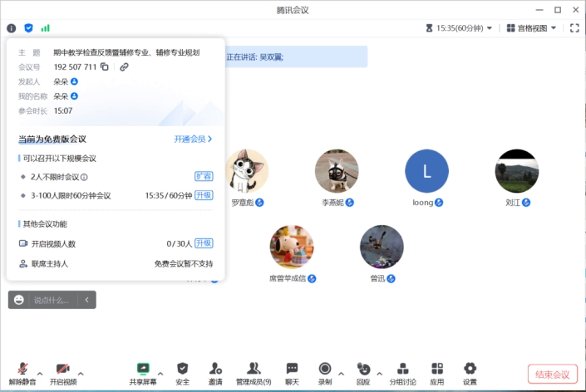Open the 聊天 chat panel
586x392 pixels.
click(292, 373)
